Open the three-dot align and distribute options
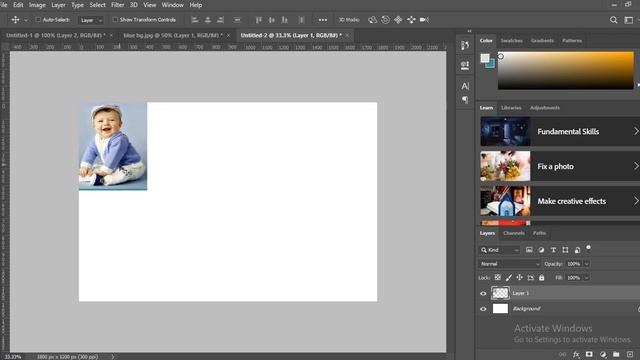 [x=322, y=20]
